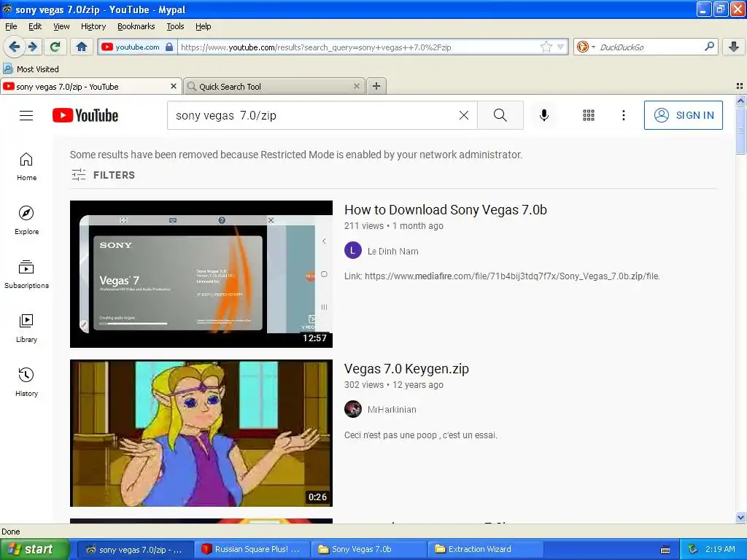Open the browser home page icon
The height and width of the screenshot is (560, 747).
[82, 47]
